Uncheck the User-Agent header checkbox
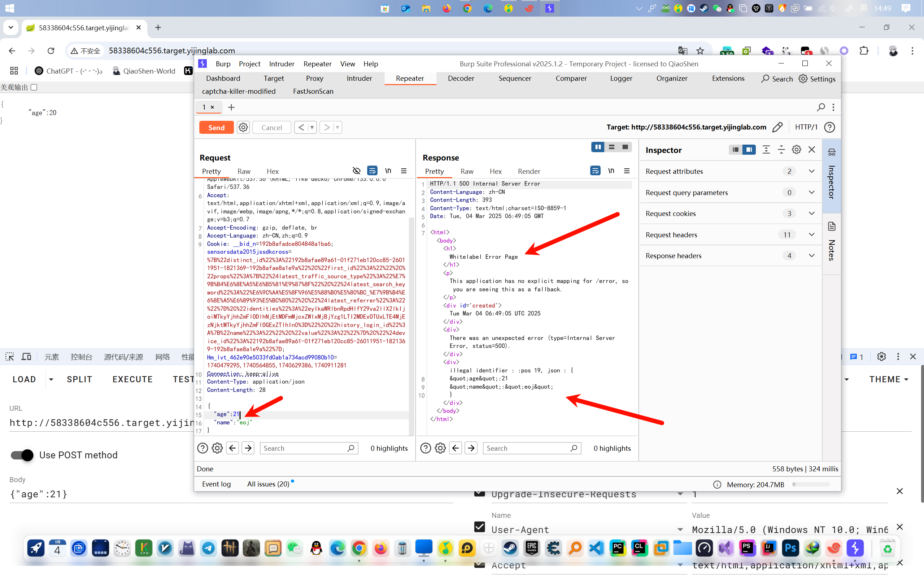 [480, 527]
